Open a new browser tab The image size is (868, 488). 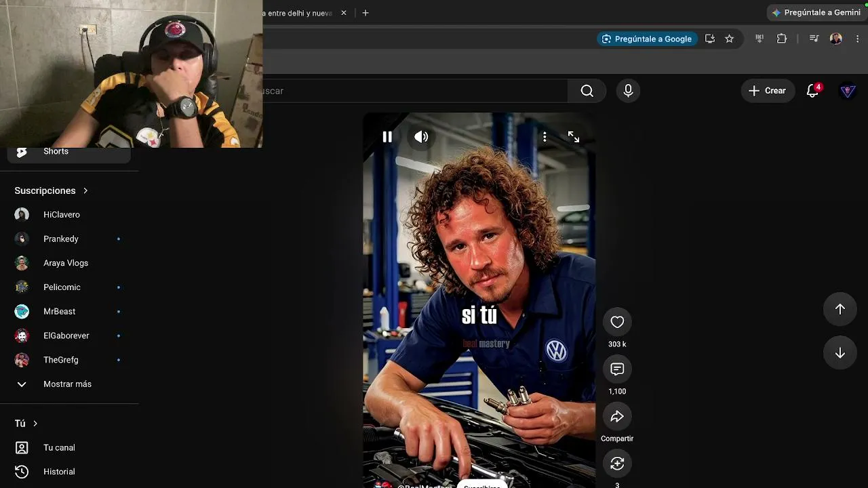coord(366,13)
